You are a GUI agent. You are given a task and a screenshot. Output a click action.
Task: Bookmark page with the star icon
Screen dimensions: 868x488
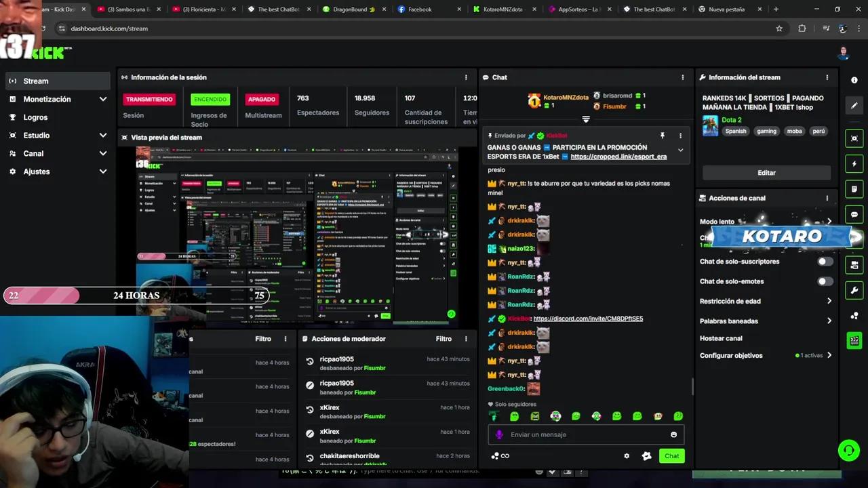click(779, 28)
